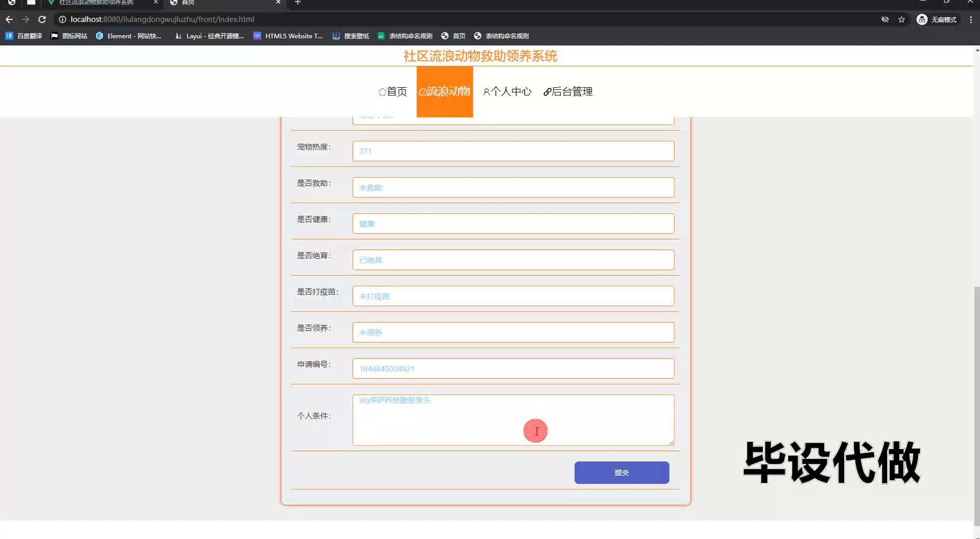This screenshot has height=539, width=980.
Task: Open the 百度翻译 bookmark
Action: tap(24, 36)
